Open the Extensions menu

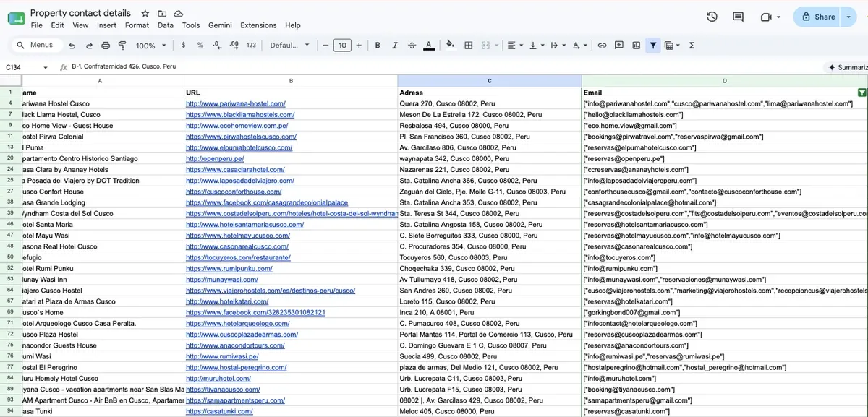[x=258, y=25]
